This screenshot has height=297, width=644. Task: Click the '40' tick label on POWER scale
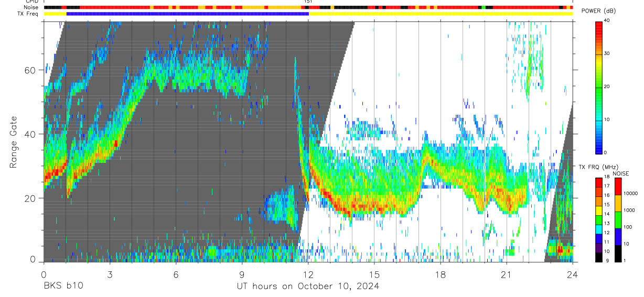(x=607, y=20)
